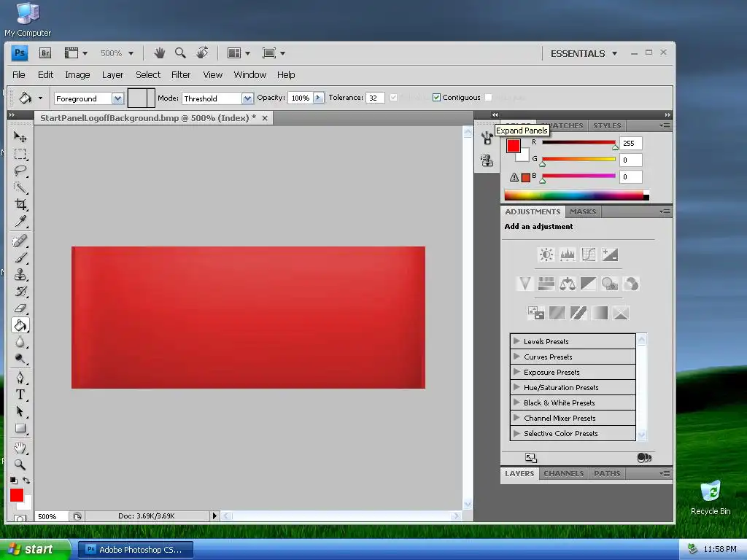747x560 pixels.
Task: Reset default foreground and background colors
Action: [x=13, y=480]
